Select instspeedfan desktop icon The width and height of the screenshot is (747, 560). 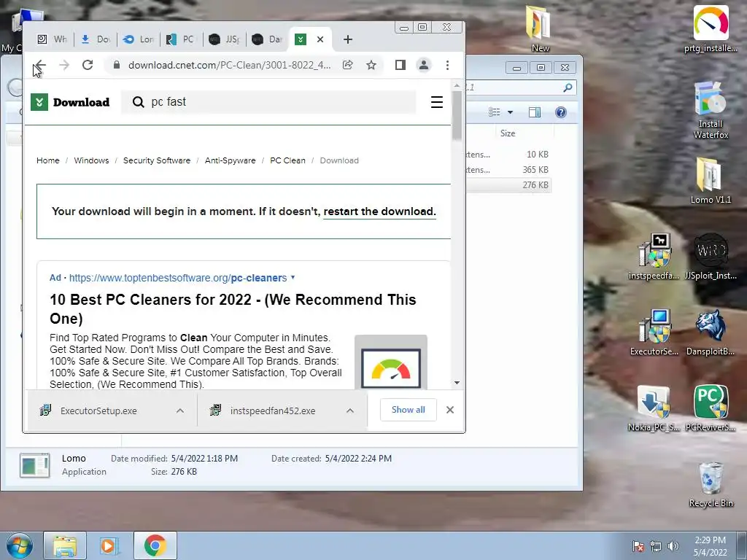click(654, 257)
